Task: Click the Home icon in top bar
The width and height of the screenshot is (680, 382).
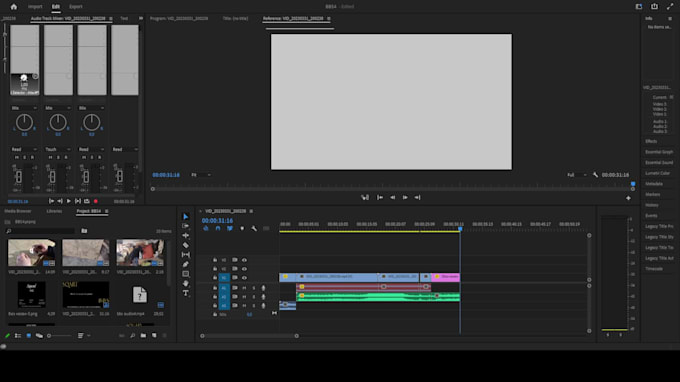Action: [14, 7]
